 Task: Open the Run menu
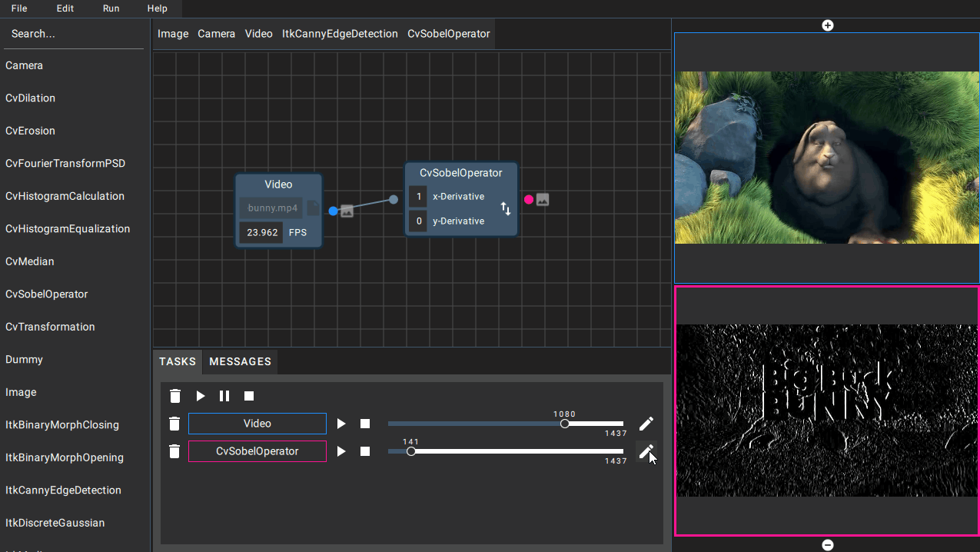tap(111, 8)
